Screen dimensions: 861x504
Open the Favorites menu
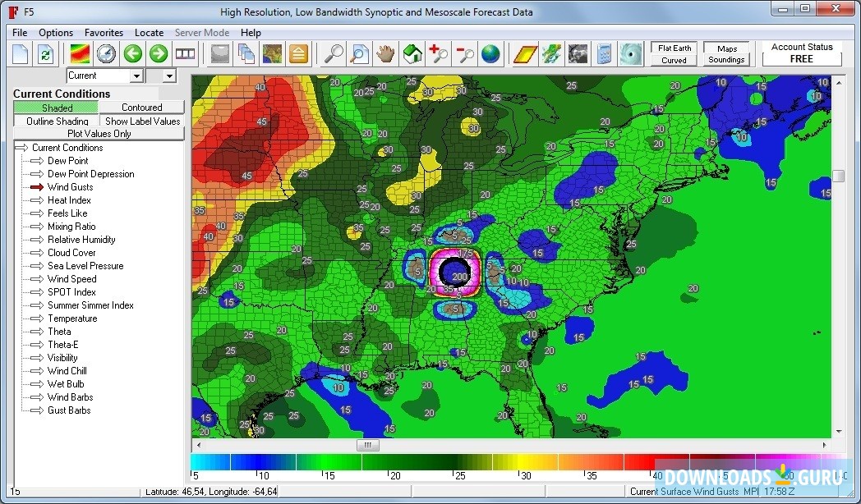(x=104, y=33)
